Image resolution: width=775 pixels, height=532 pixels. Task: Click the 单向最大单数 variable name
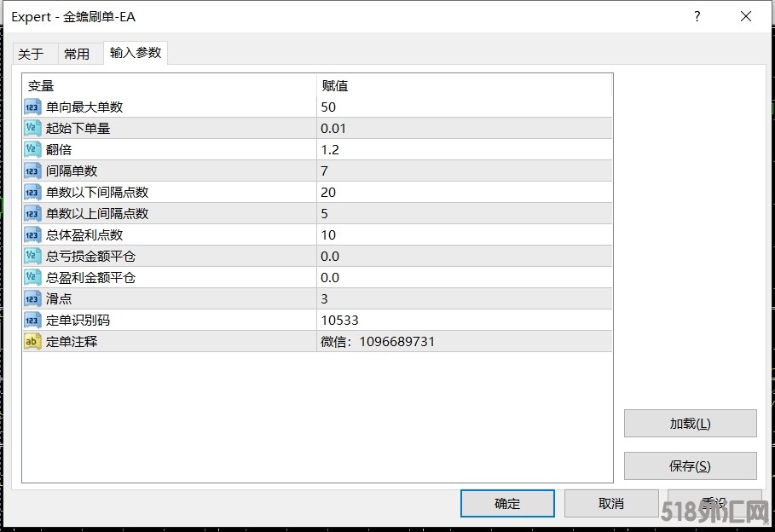84,107
